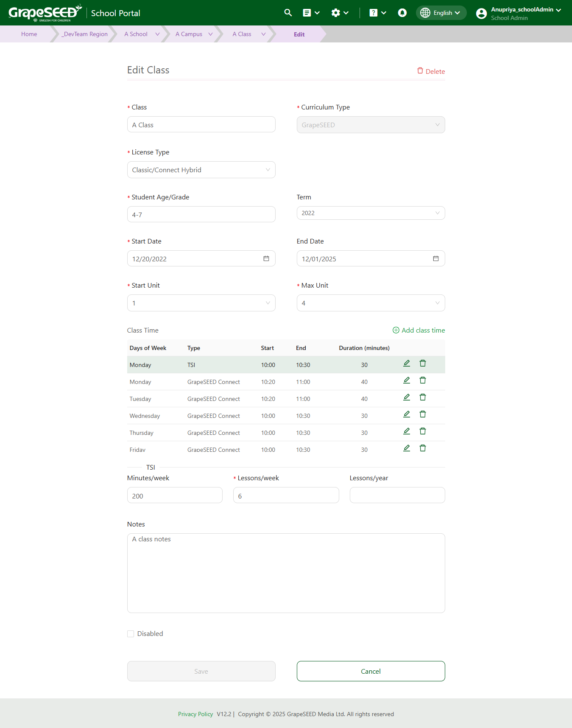This screenshot has width=572, height=728.
Task: Click the globe language icon
Action: [x=425, y=13]
